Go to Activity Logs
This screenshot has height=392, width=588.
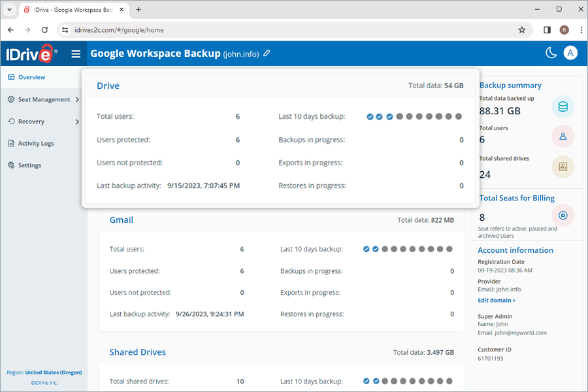click(35, 144)
